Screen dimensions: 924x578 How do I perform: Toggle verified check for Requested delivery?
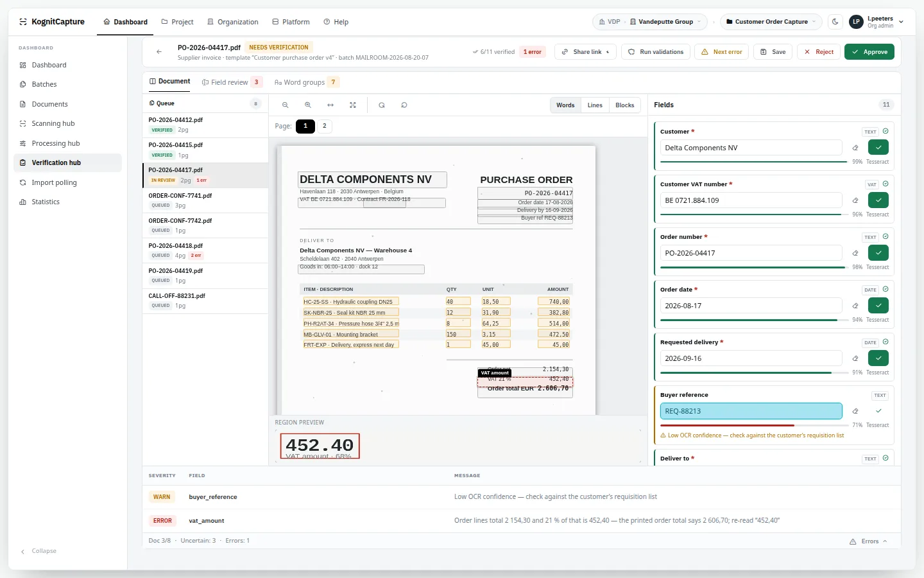878,358
